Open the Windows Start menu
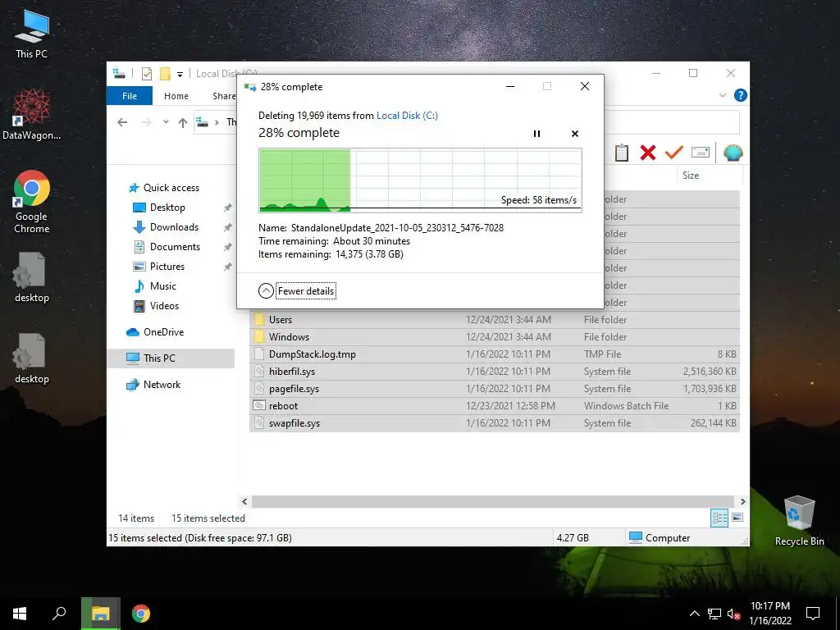Image resolution: width=840 pixels, height=630 pixels. [20, 614]
